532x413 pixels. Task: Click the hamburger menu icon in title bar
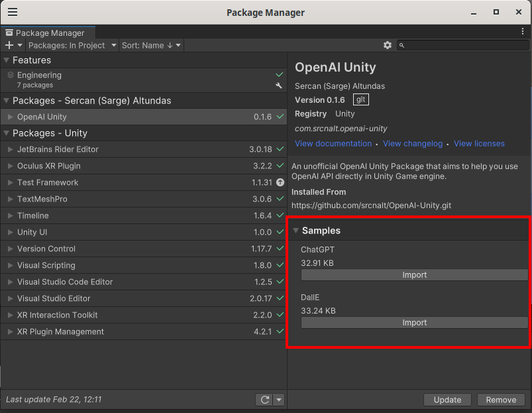coord(13,12)
